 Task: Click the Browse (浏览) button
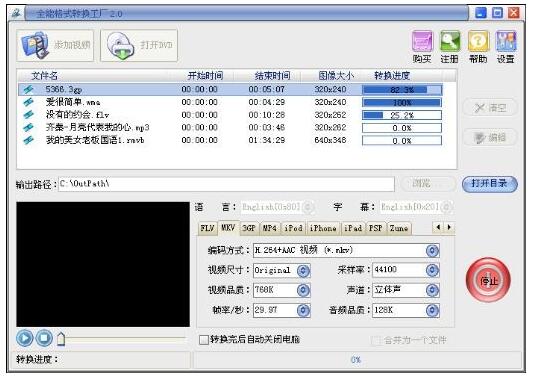tap(428, 183)
